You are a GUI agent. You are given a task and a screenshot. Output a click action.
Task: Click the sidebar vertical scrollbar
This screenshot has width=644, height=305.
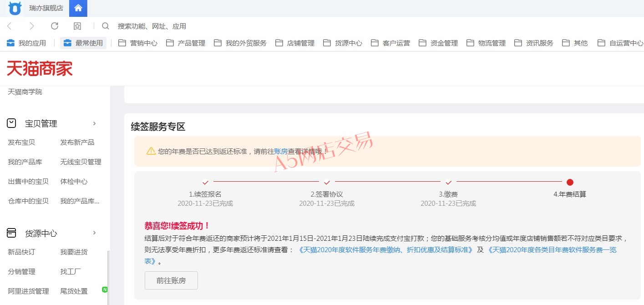(108, 278)
